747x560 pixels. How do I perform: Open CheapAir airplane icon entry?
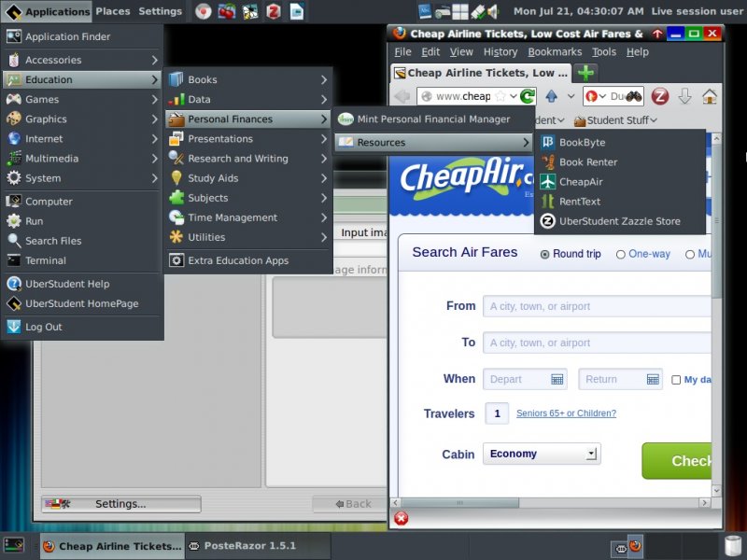pos(620,182)
